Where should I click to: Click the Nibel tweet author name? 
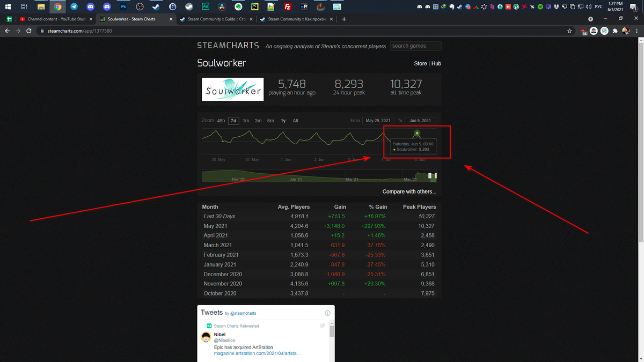coord(219,335)
